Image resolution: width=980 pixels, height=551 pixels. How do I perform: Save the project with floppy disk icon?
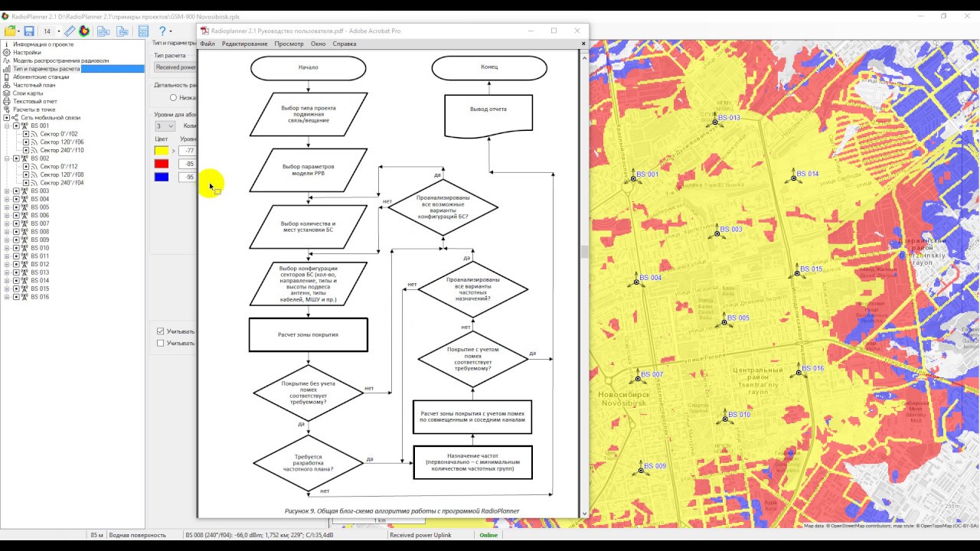(28, 31)
